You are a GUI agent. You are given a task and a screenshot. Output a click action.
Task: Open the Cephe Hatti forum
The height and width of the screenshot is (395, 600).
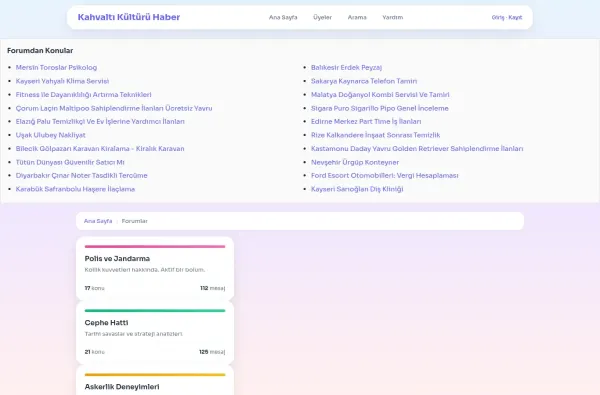coord(106,323)
